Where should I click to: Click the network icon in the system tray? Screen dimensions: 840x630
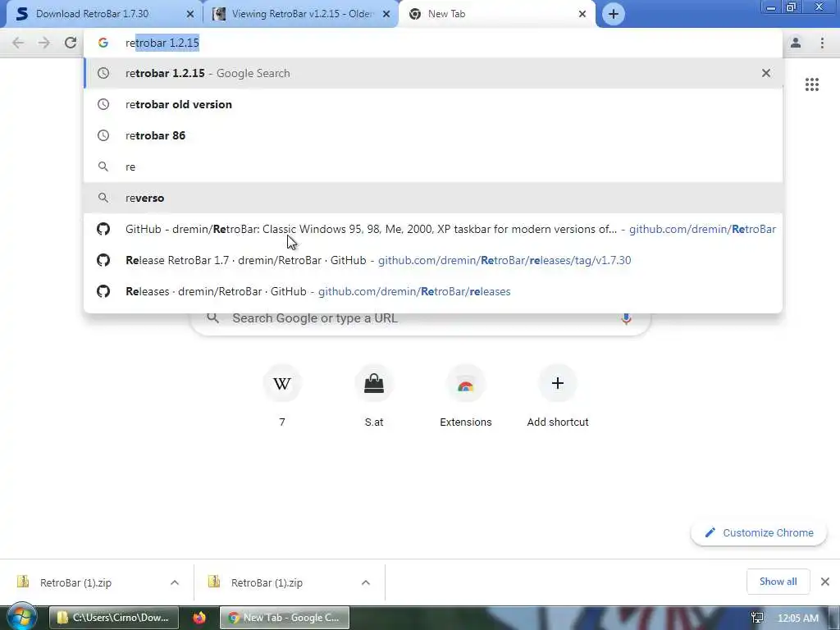tap(757, 619)
